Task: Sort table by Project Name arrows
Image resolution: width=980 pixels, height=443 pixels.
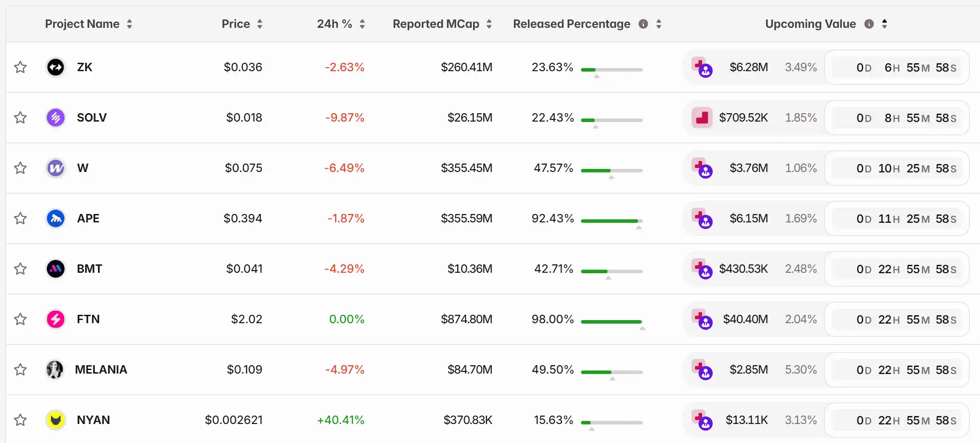Action: [129, 24]
